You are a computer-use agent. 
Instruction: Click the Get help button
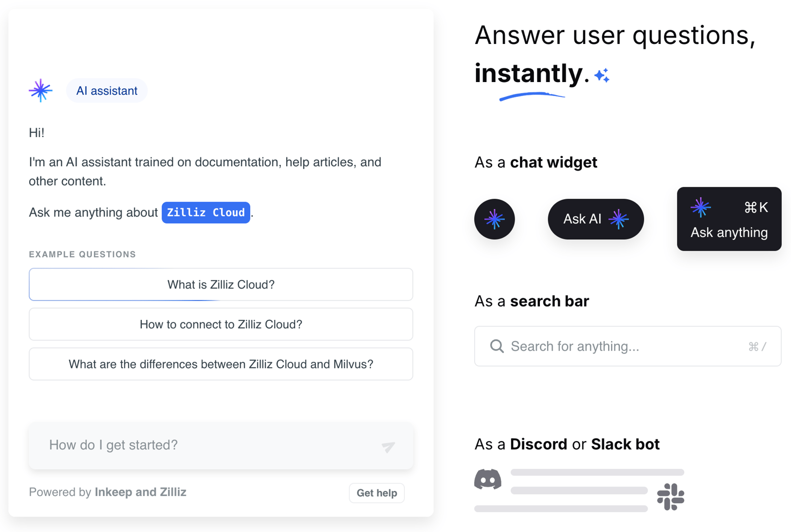(377, 493)
